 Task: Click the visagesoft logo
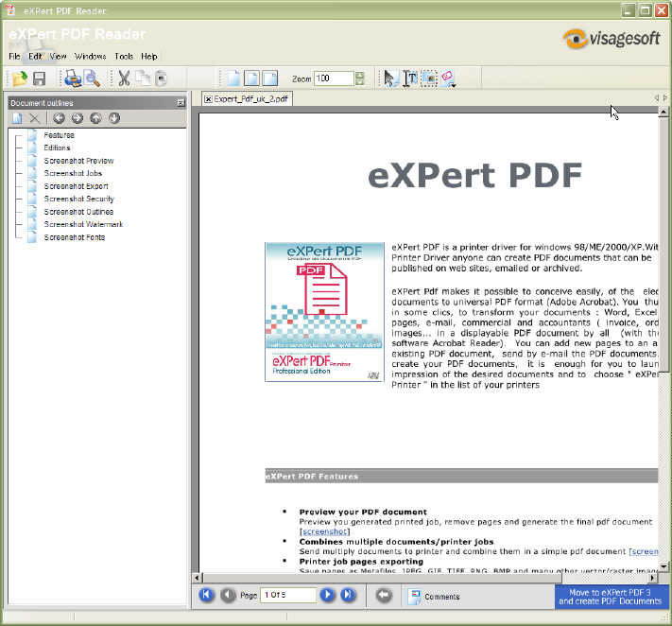coord(612,39)
